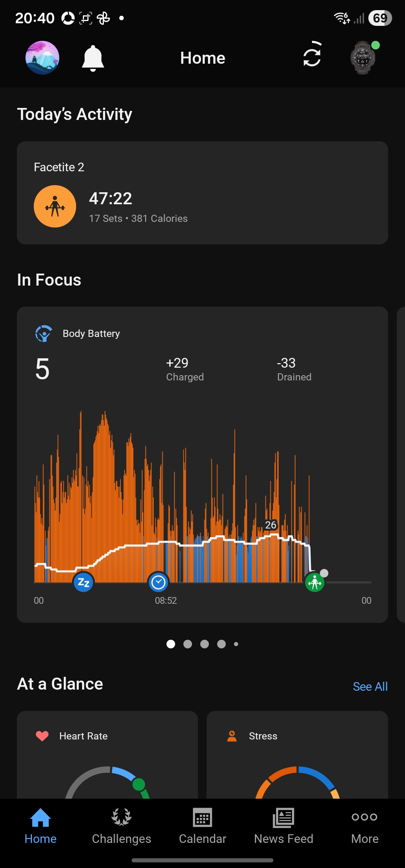Open the connected watch device icon
The image size is (405, 868).
tap(363, 58)
